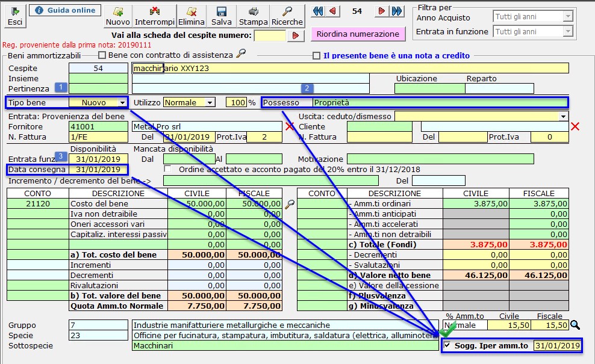Click the Ubicazione field
Viewport: 595px width, 364px height.
coord(429,88)
